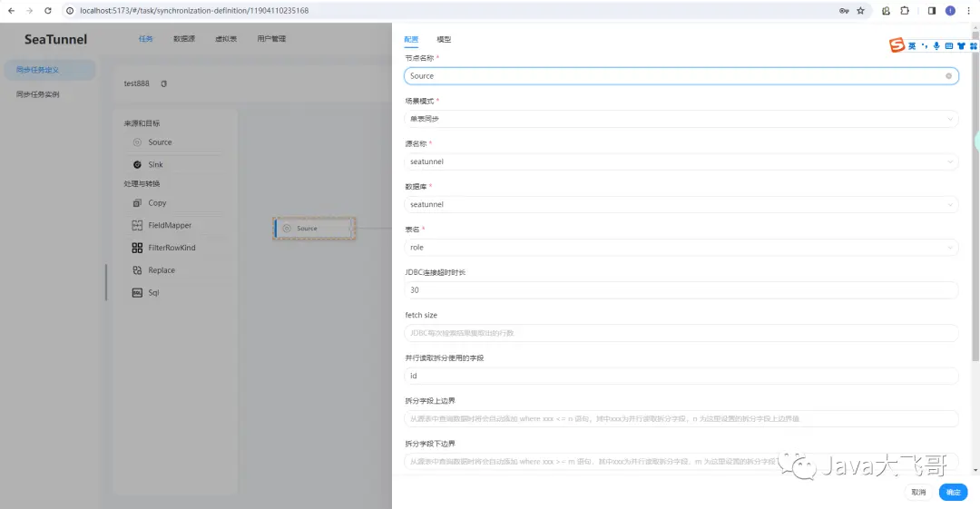The image size is (980, 509).
Task: Toggle browser side panel icon
Action: click(x=931, y=11)
